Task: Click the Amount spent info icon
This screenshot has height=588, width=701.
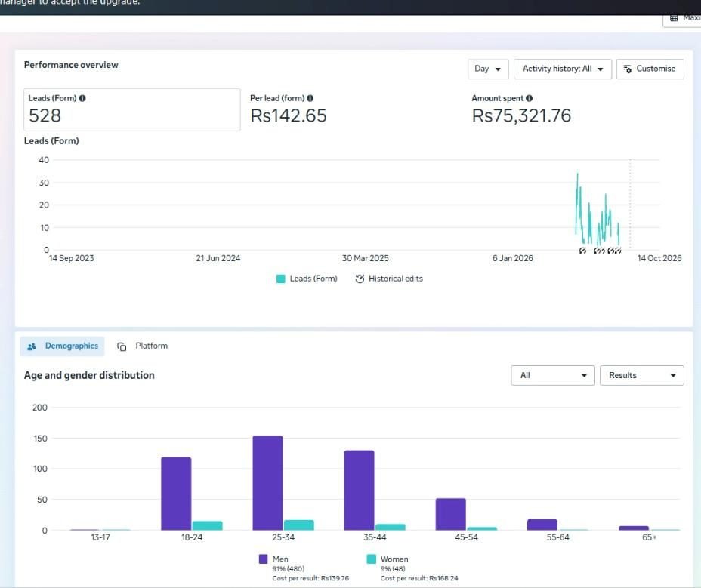Action: pos(530,98)
